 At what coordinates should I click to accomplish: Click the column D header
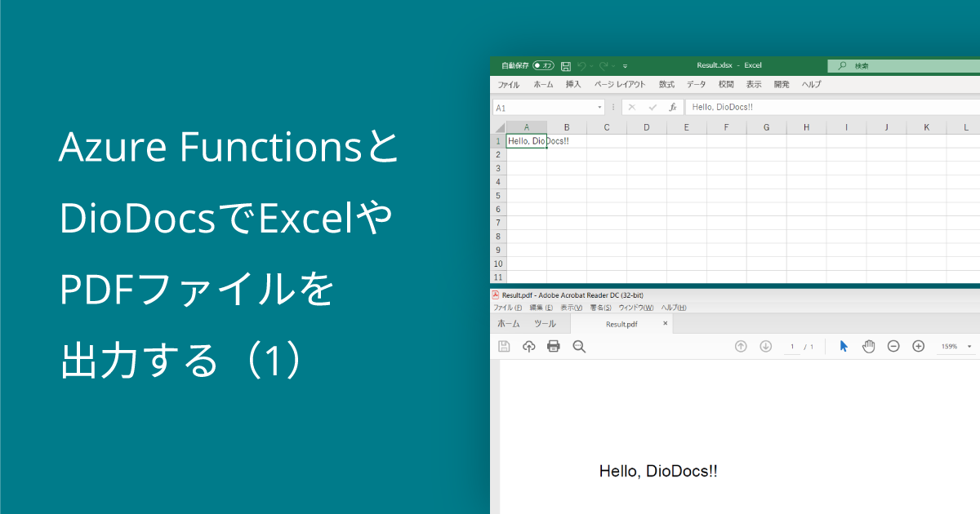[x=646, y=127]
